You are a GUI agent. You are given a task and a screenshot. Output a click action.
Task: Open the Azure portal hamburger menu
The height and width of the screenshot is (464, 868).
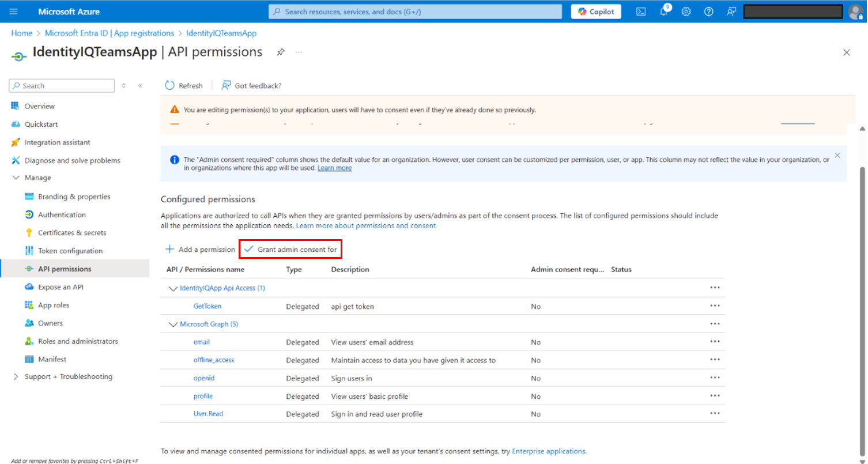pyautogui.click(x=14, y=12)
